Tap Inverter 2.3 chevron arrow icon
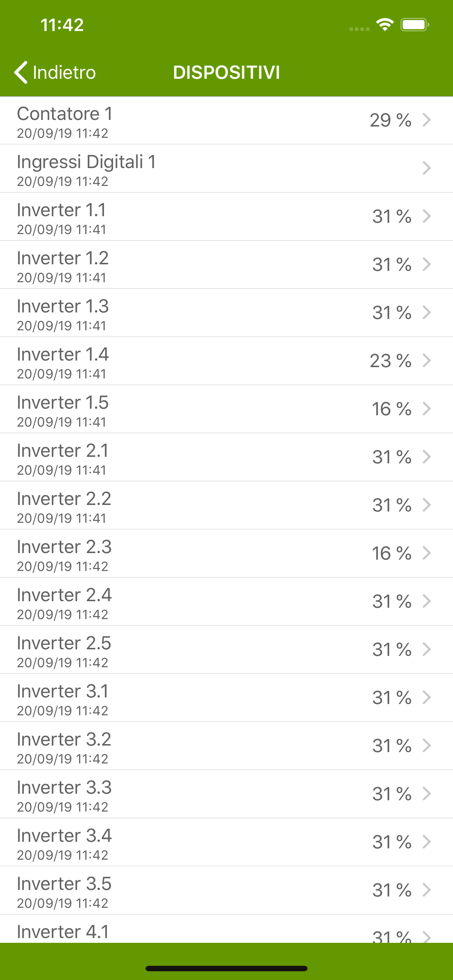This screenshot has width=453, height=980. (427, 553)
